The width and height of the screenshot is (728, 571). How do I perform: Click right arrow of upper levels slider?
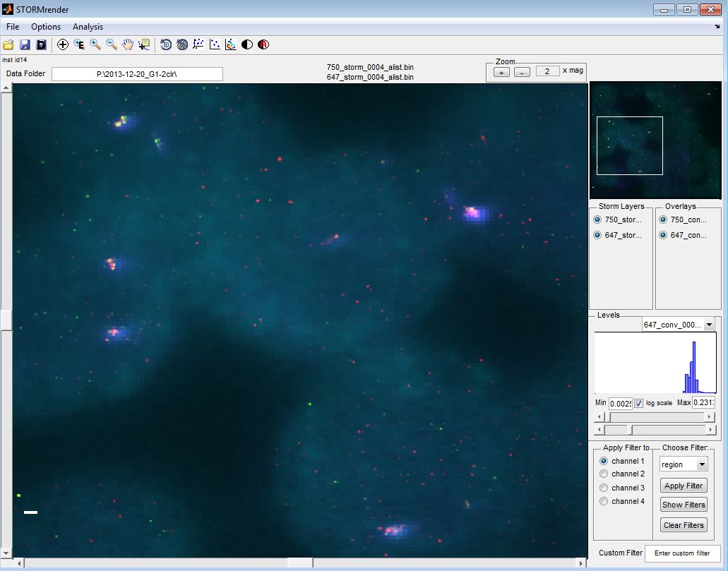click(x=710, y=417)
